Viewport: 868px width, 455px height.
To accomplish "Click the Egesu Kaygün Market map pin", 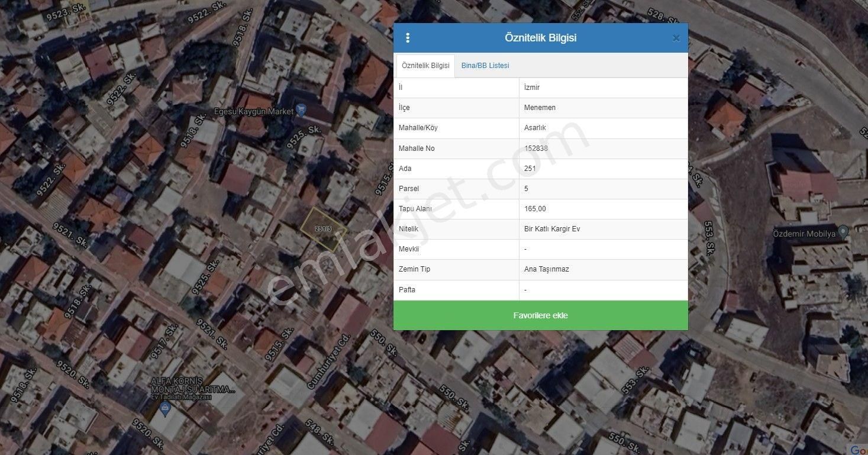I will click(301, 110).
